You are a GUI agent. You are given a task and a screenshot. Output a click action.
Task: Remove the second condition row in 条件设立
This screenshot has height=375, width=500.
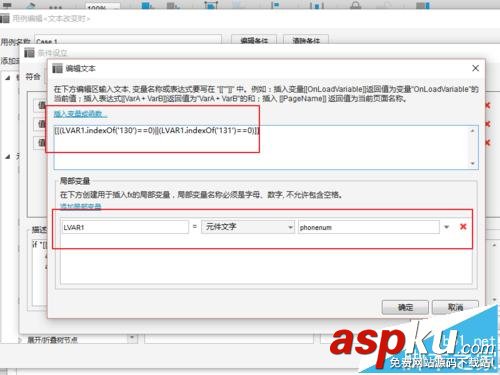point(488,124)
